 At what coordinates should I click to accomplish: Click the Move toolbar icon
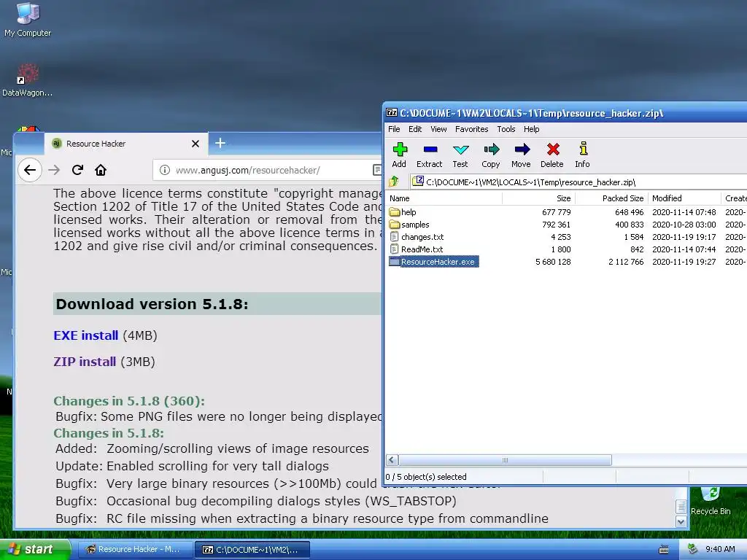tap(521, 155)
